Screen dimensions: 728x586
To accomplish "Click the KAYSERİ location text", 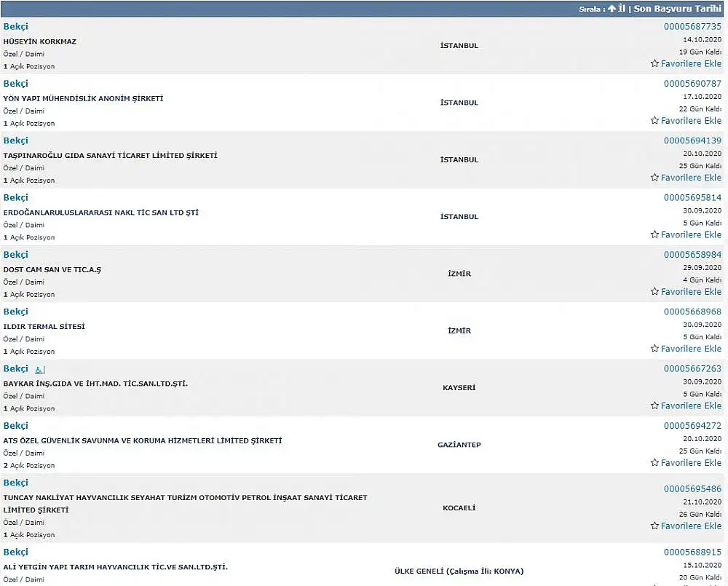I will (459, 388).
